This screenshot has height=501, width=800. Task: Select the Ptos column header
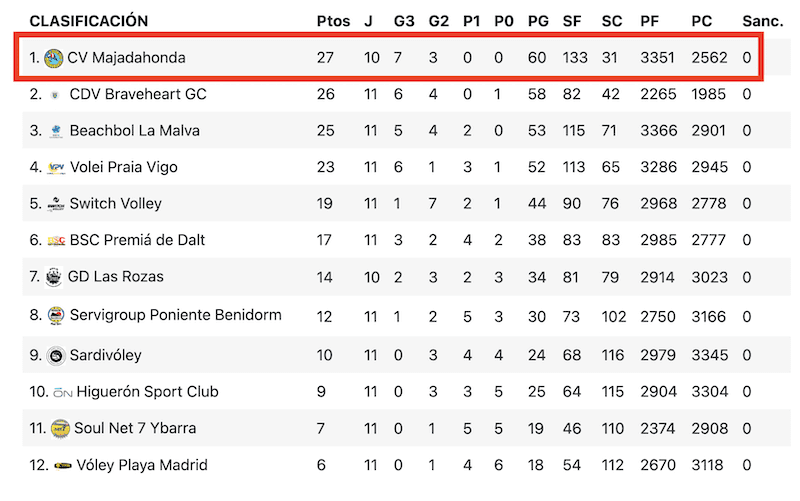[333, 21]
